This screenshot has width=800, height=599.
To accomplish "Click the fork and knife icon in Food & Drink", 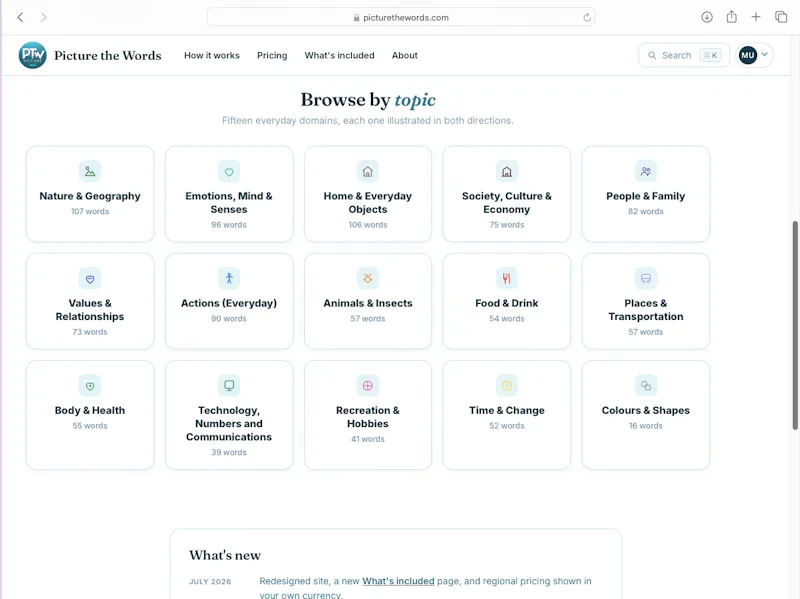I will click(507, 279).
